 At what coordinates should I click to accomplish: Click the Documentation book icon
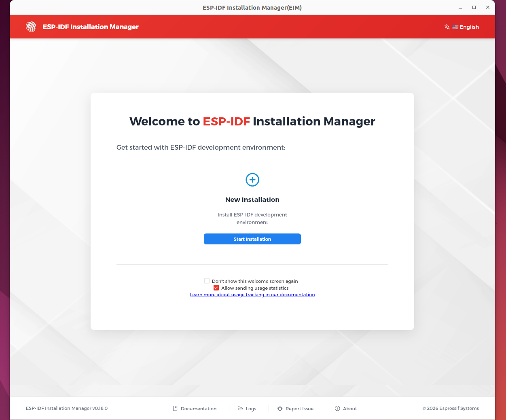tap(175, 408)
